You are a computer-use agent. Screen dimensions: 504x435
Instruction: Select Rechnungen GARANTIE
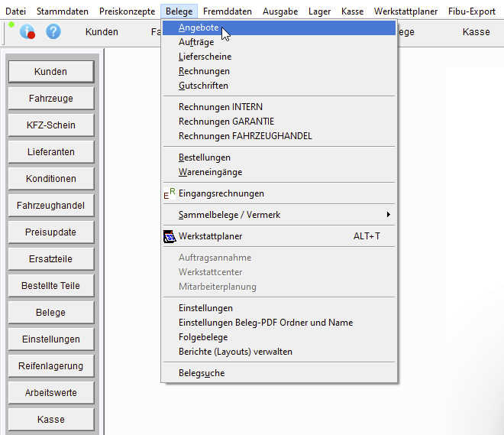click(x=279, y=122)
